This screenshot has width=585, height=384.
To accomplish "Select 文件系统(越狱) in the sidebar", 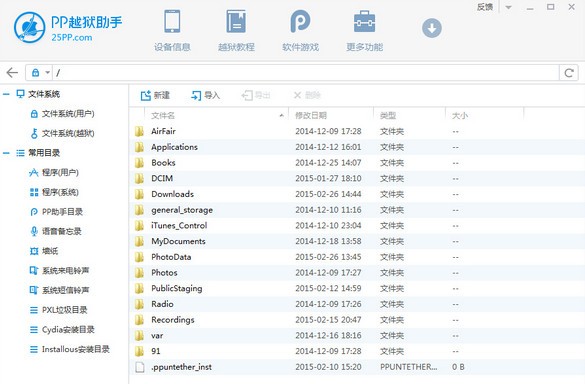I will [62, 133].
